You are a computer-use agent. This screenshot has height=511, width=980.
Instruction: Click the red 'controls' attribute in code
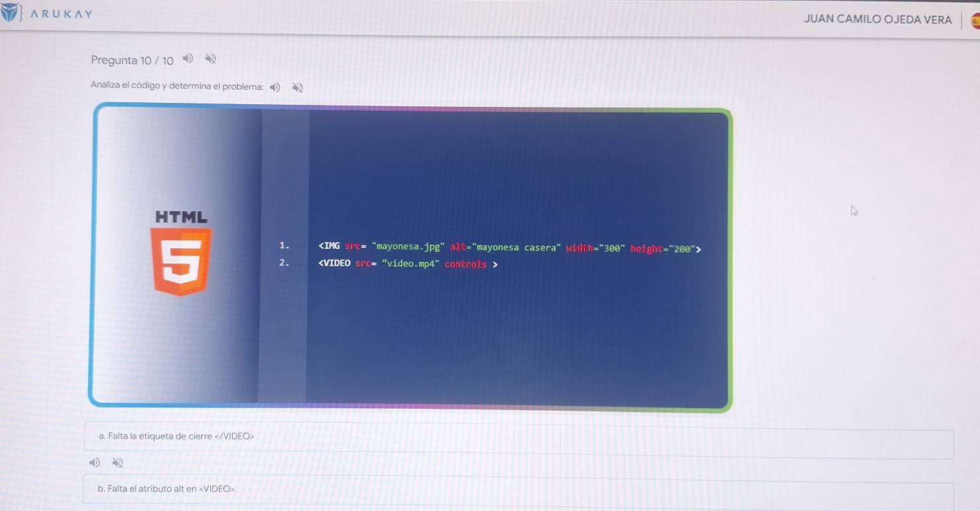[x=465, y=265]
